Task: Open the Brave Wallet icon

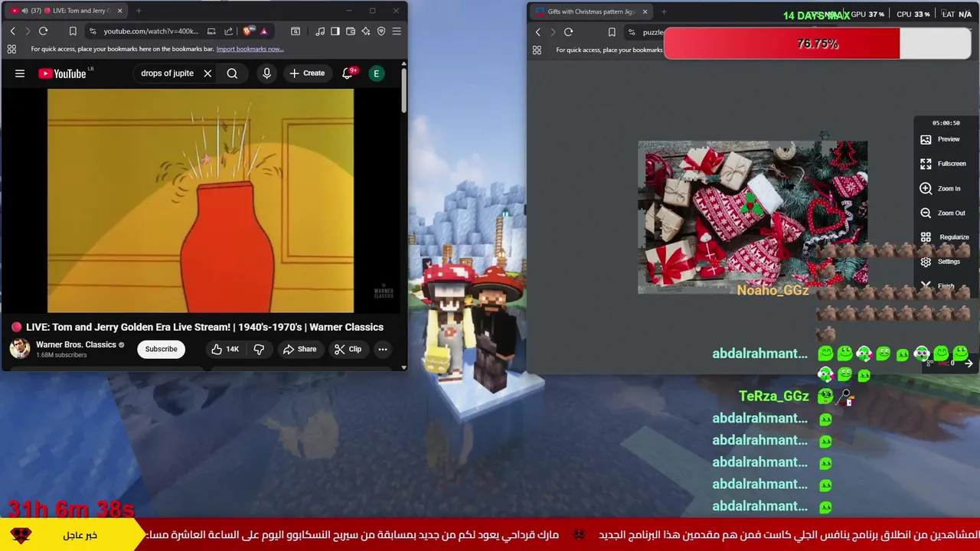Action: coord(351,31)
